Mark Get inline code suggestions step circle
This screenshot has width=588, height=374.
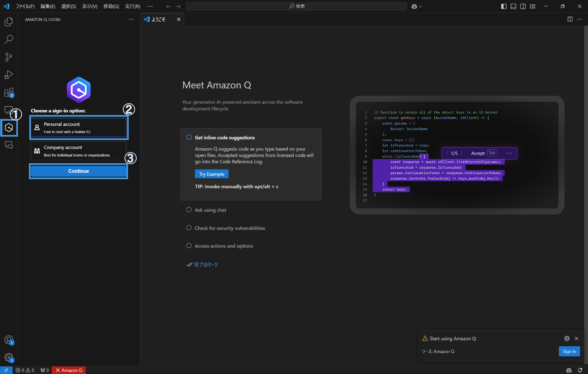coord(189,137)
